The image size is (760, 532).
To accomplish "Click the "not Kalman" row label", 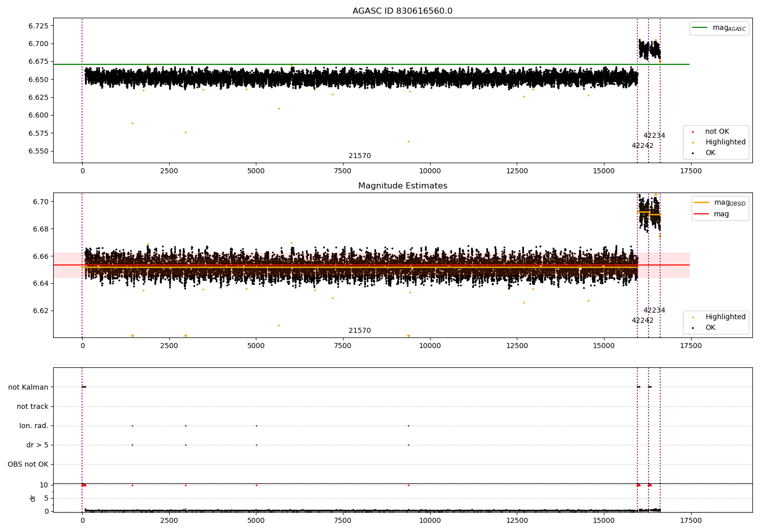I will click(28, 387).
